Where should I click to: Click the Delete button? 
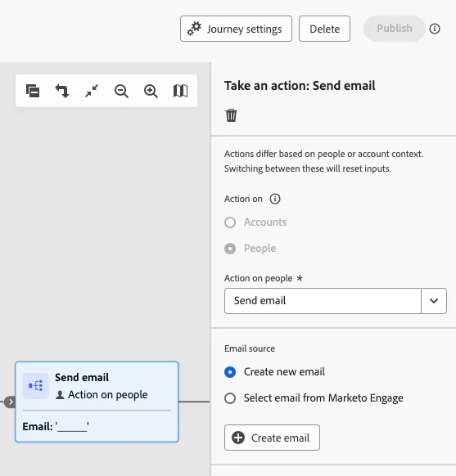point(324,29)
